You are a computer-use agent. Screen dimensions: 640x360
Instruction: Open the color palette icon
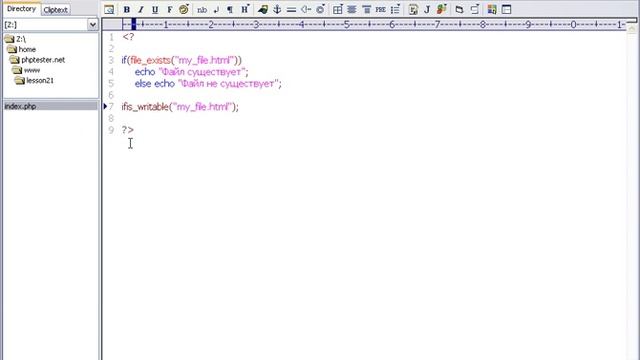coord(184,9)
